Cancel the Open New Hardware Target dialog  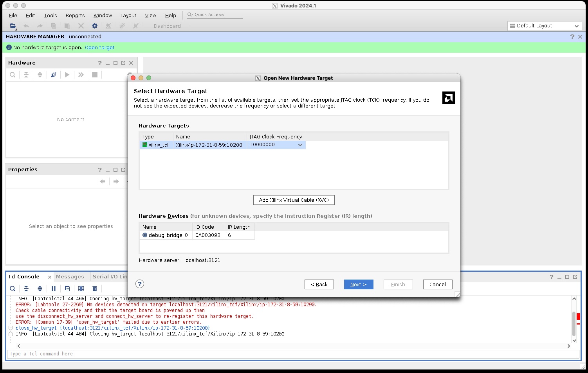point(438,285)
